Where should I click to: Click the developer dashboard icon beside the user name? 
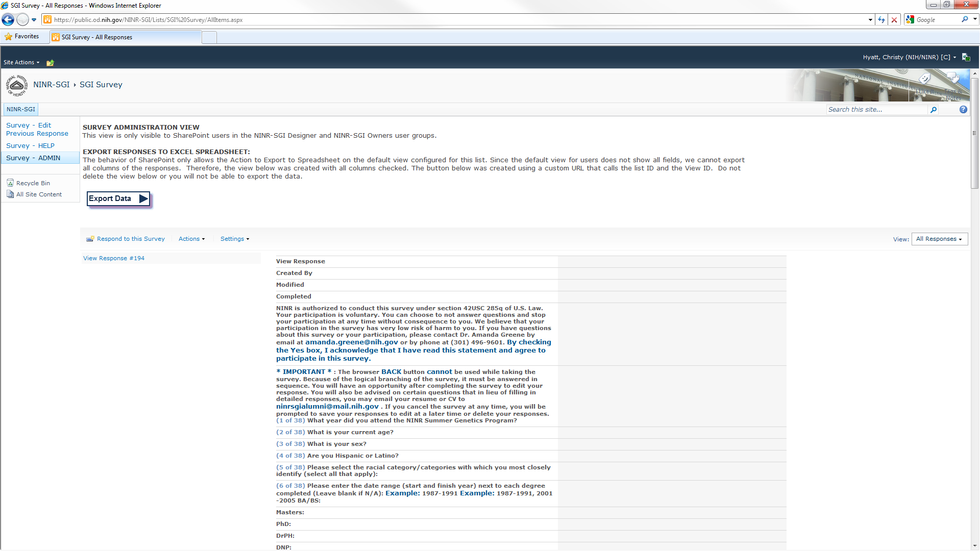coord(966,57)
